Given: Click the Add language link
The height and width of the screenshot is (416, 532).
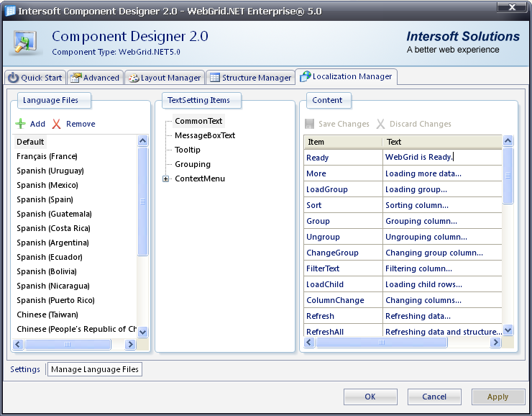Looking at the screenshot, I should click(37, 124).
